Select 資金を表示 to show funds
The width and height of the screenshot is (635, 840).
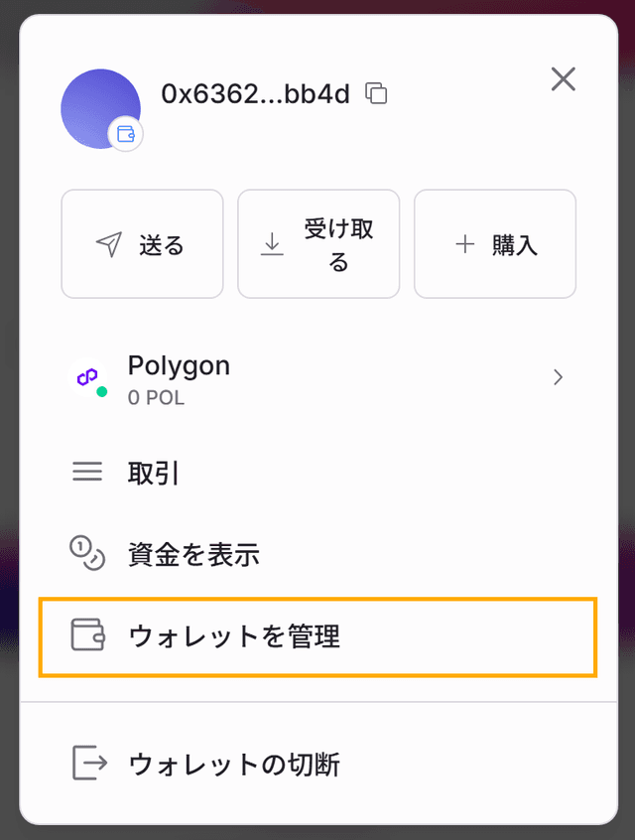(193, 554)
